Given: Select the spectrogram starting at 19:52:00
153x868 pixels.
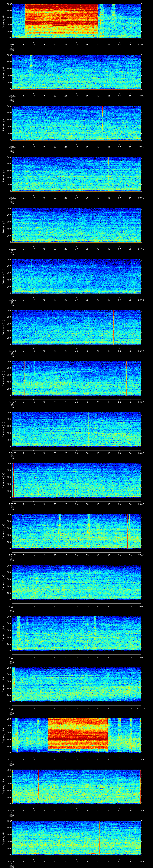Looking at the screenshot, I should [x=77, y=327].
